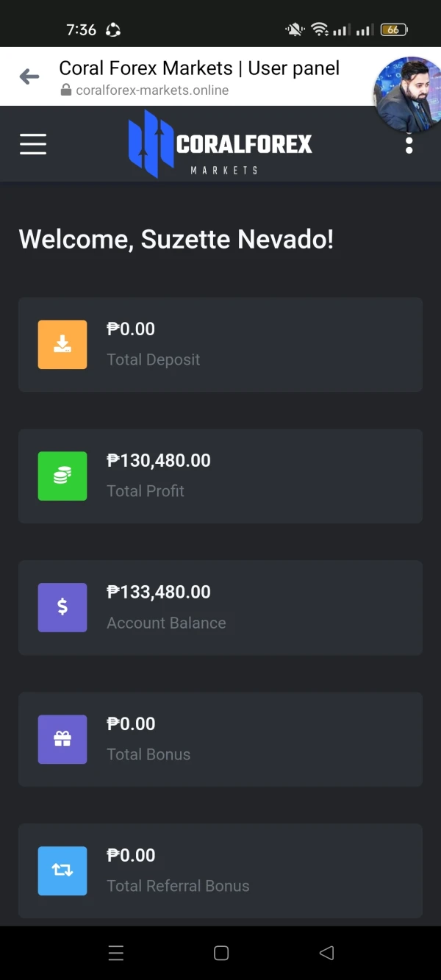Tap the circular profile picture thumbnail
The width and height of the screenshot is (441, 980).
[x=409, y=93]
